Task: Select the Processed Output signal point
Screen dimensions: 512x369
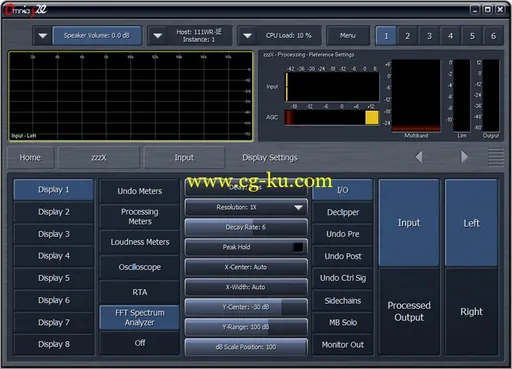Action: coord(409,311)
